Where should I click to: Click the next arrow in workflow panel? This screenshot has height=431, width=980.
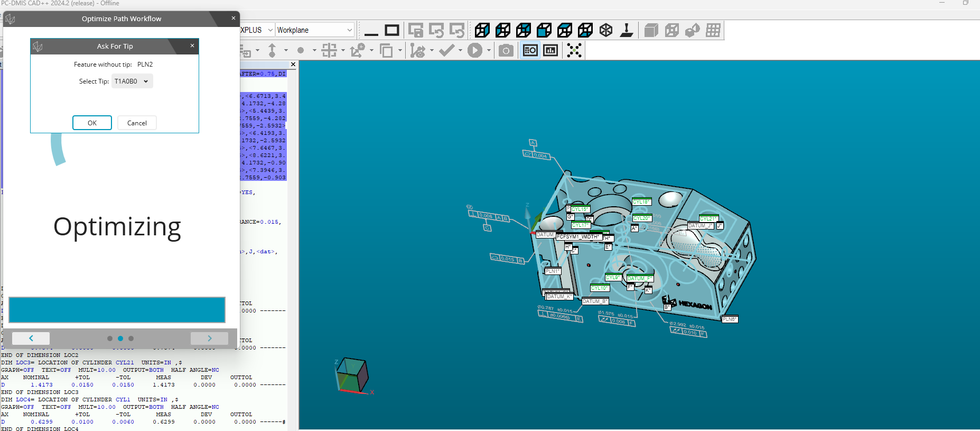209,338
